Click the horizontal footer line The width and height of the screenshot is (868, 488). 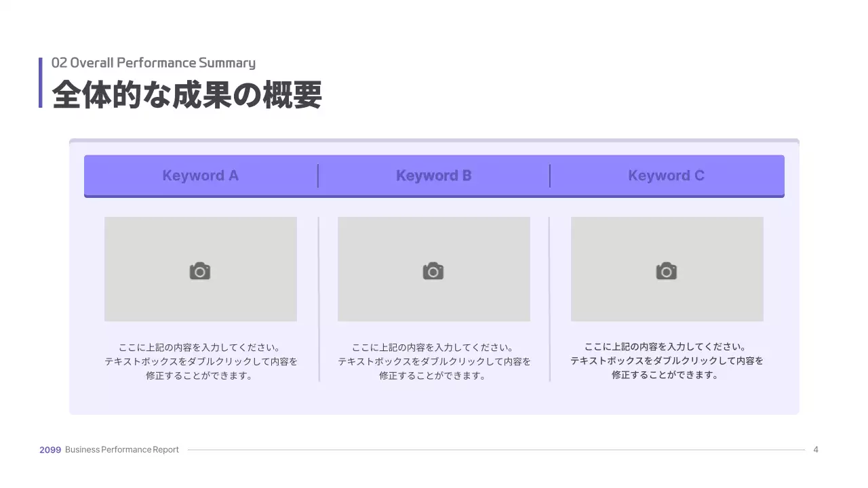[496, 449]
